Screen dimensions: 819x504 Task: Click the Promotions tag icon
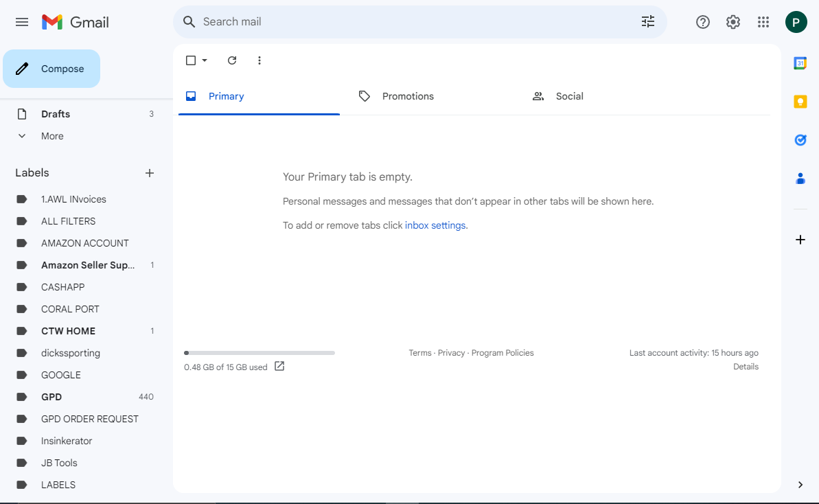(364, 96)
